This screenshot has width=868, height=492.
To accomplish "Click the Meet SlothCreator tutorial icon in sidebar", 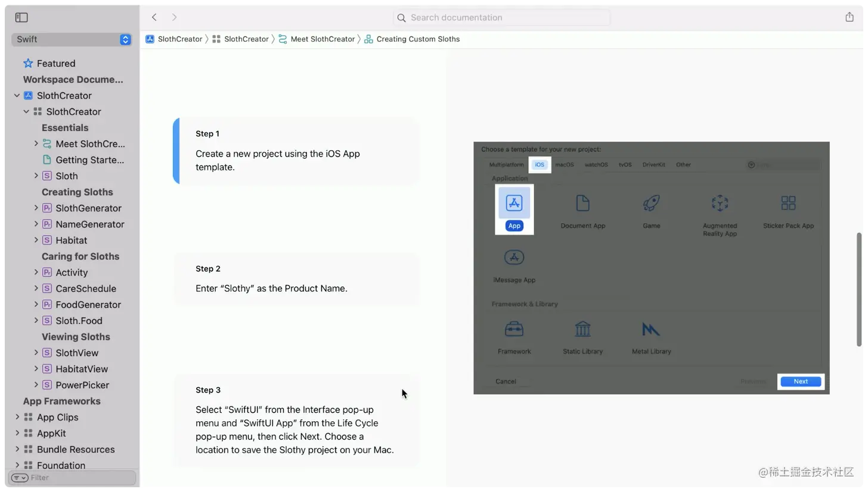I will tap(47, 144).
